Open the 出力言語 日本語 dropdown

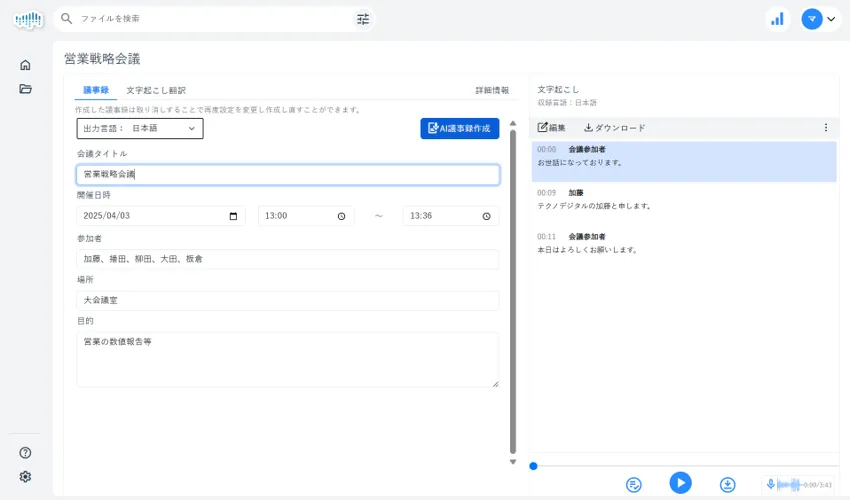(140, 129)
